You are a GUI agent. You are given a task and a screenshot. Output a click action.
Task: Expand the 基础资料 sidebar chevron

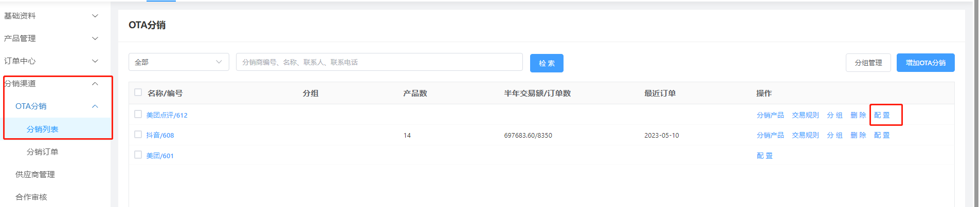(95, 16)
